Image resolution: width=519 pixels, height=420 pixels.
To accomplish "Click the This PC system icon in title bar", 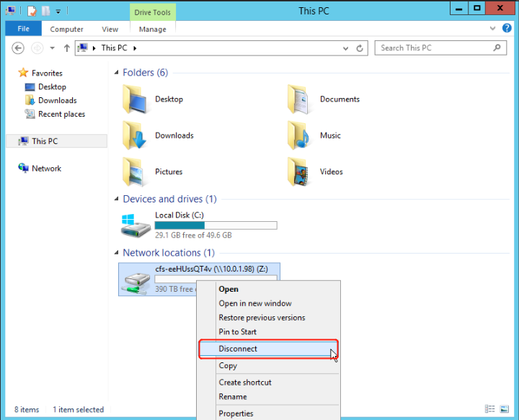I will coord(11,11).
